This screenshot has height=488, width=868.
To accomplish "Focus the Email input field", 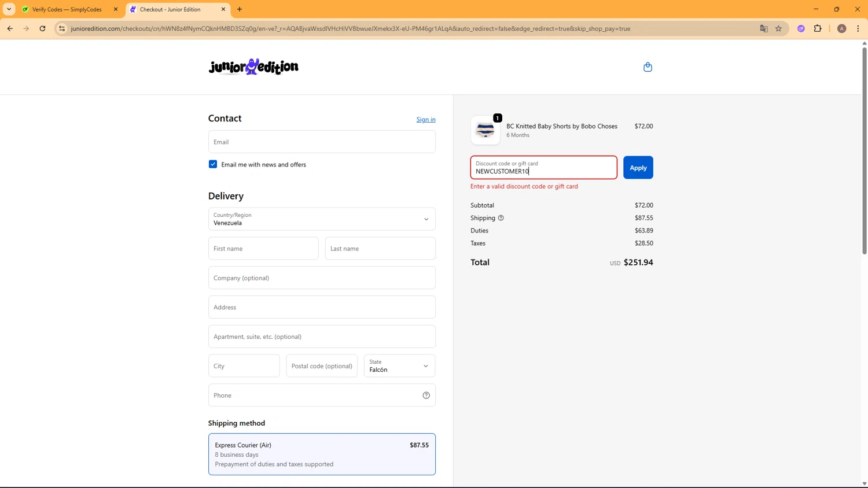I will (x=322, y=142).
